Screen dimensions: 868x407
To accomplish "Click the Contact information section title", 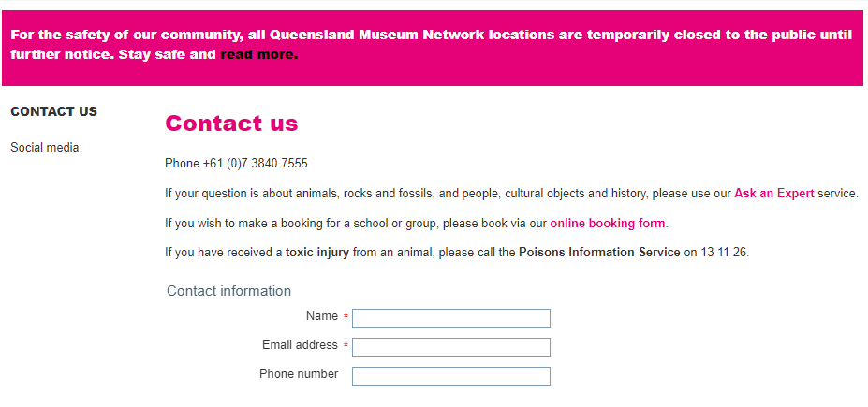I will pyautogui.click(x=228, y=291).
